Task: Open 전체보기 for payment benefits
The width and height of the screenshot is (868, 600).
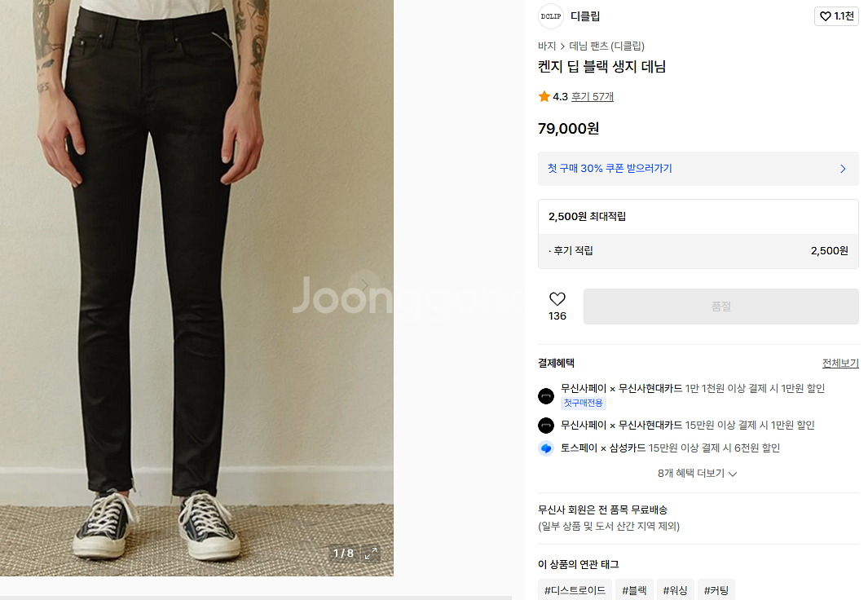Action: (839, 363)
